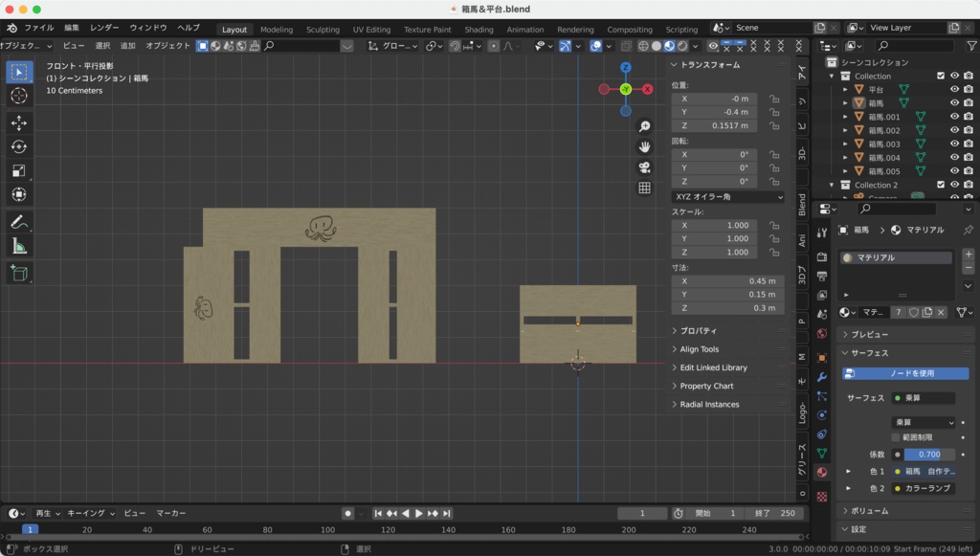The height and width of the screenshot is (556, 980).
Task: Hide 箱馬.001 using its eye icon
Action: 954,117
